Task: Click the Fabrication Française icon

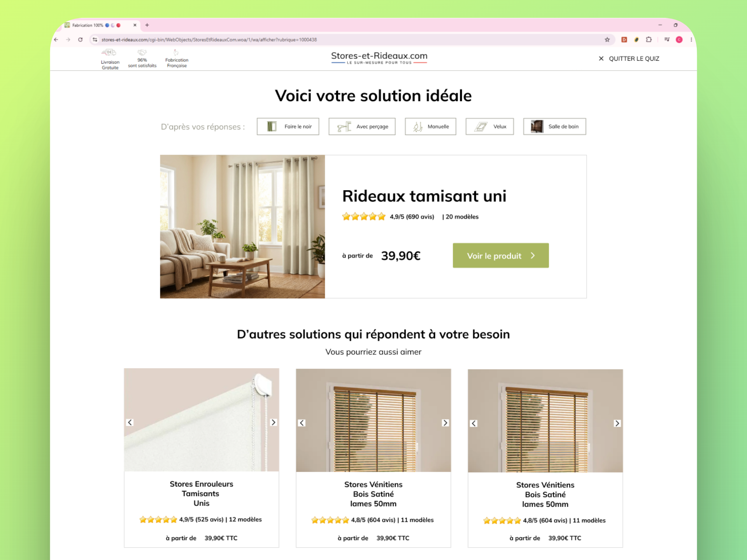Action: coord(176,52)
